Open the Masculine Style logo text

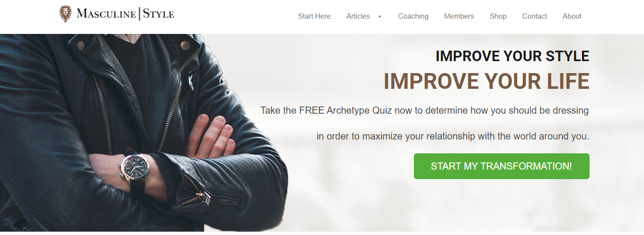126,14
